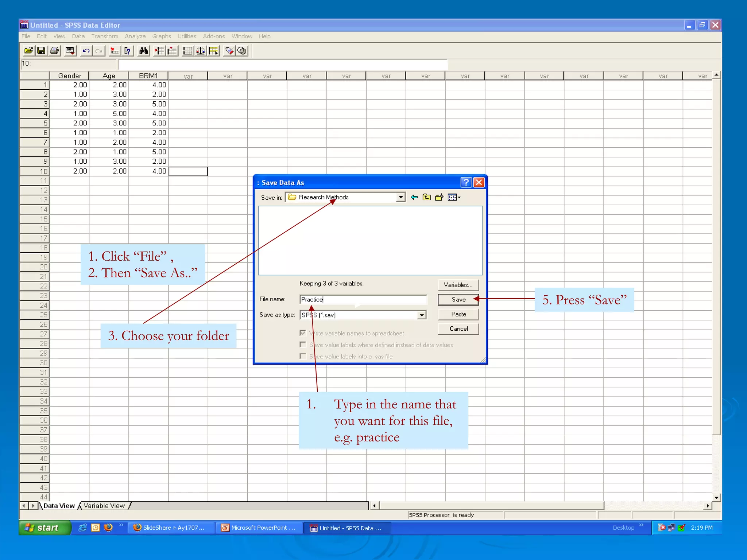Image resolution: width=747 pixels, height=560 pixels.
Task: Toggle Write variable names to spreadsheet checkbox
Action: 303,333
